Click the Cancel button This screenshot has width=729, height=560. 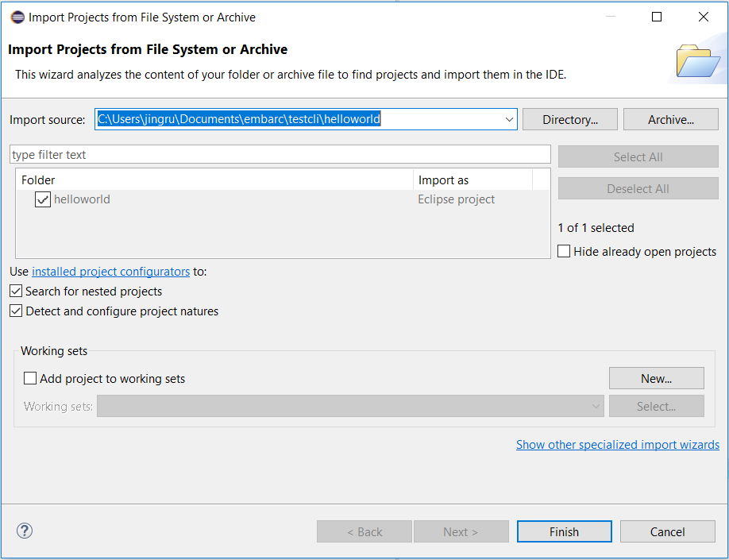(x=668, y=531)
